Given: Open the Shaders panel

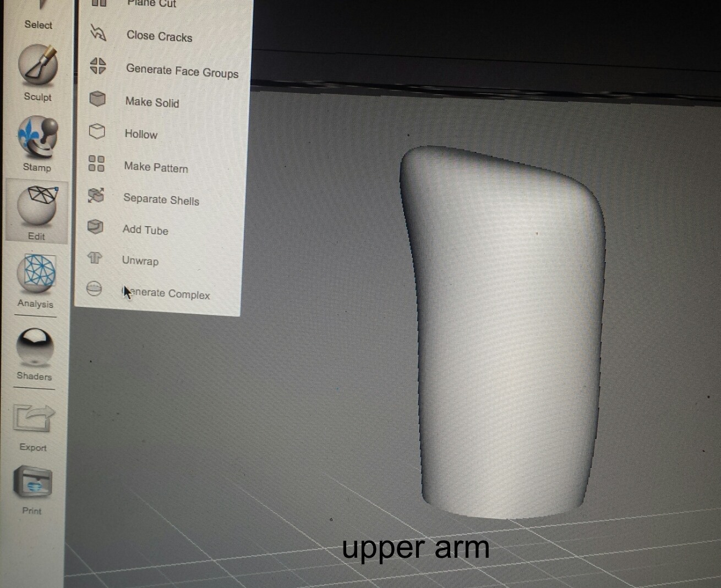Looking at the screenshot, I should click(35, 347).
